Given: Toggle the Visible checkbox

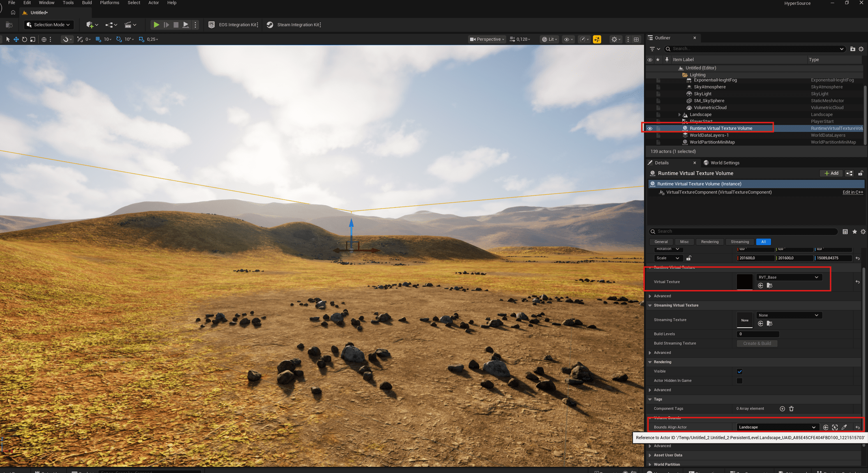Looking at the screenshot, I should pos(739,371).
